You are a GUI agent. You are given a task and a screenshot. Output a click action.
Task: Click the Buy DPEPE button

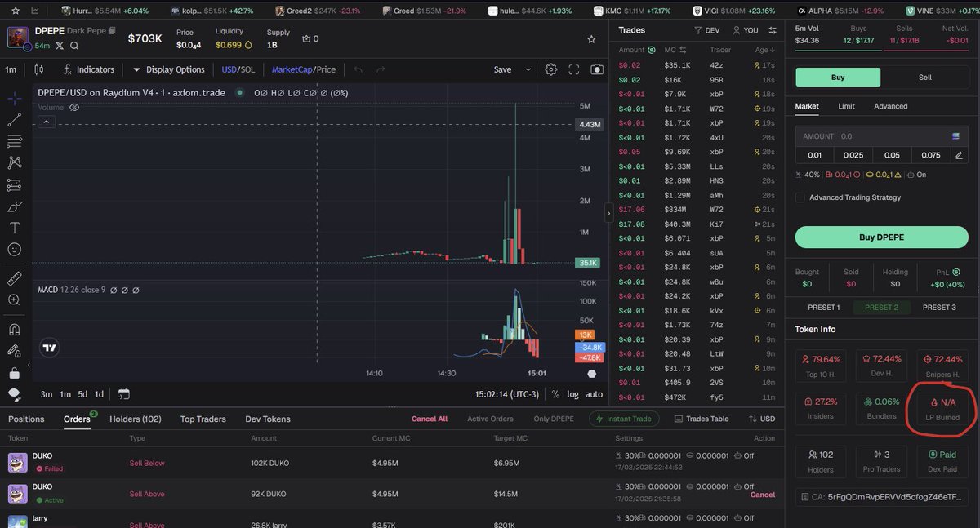tap(882, 237)
